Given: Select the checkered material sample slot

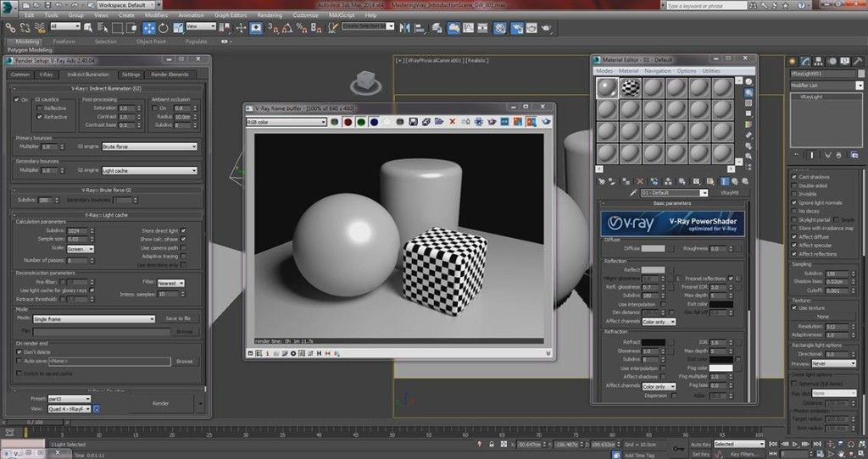Looking at the screenshot, I should (x=631, y=88).
